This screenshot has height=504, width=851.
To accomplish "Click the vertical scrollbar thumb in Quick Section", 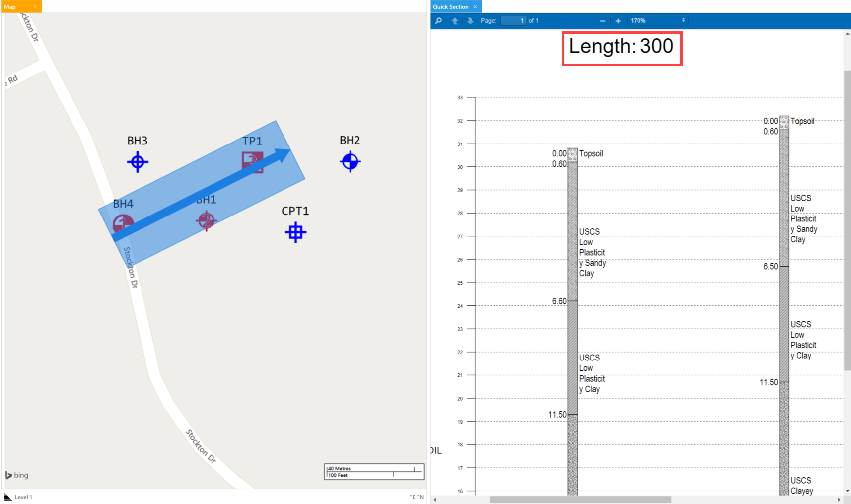I will 847,220.
